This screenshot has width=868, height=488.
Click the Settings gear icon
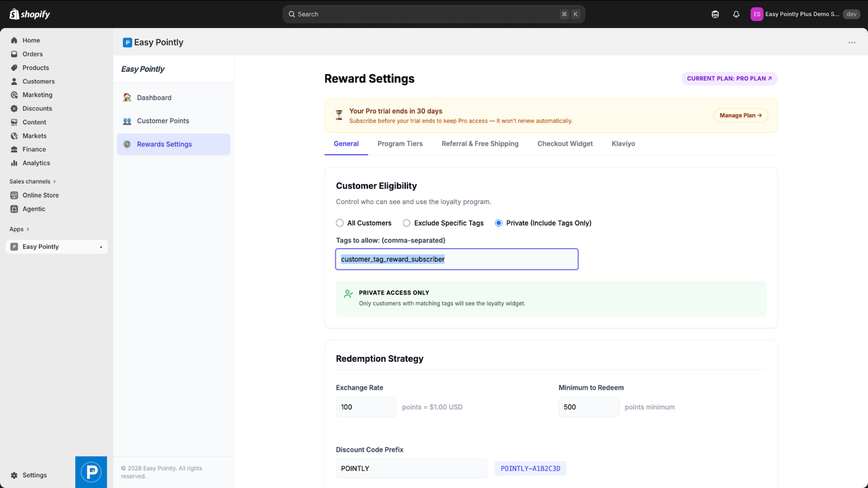point(14,475)
